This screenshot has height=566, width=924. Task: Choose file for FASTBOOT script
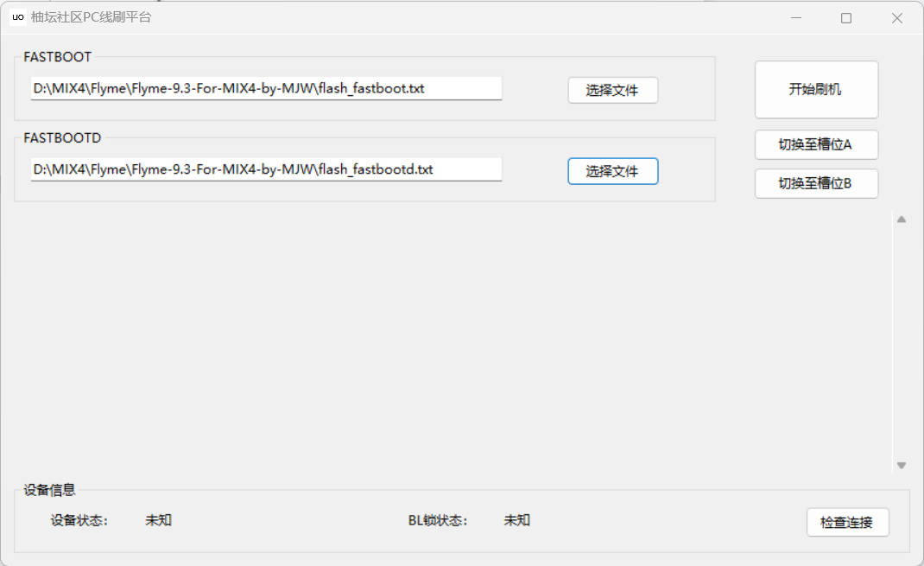613,90
